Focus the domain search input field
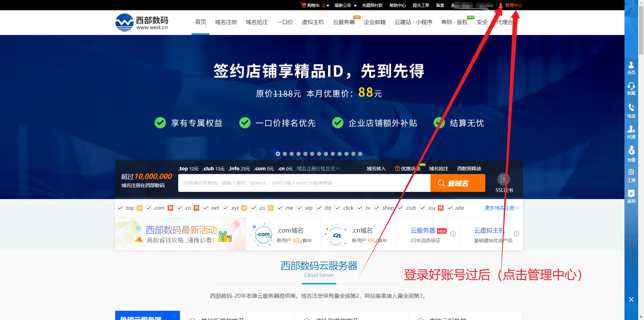Image resolution: width=644 pixels, height=320 pixels. (304, 183)
